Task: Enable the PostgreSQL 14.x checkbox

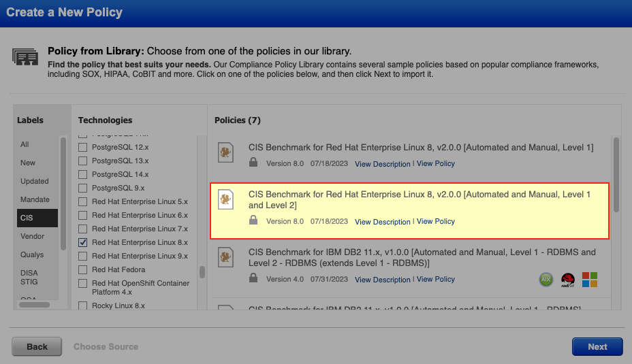Action: [x=83, y=174]
